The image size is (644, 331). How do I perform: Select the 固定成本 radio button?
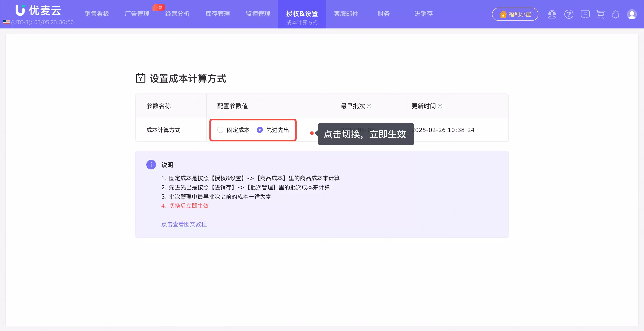point(220,130)
